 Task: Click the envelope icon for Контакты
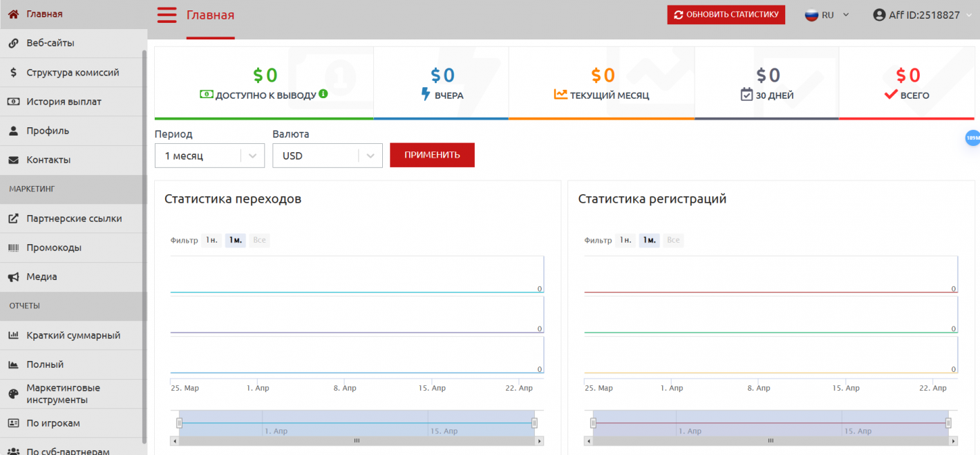(13, 160)
